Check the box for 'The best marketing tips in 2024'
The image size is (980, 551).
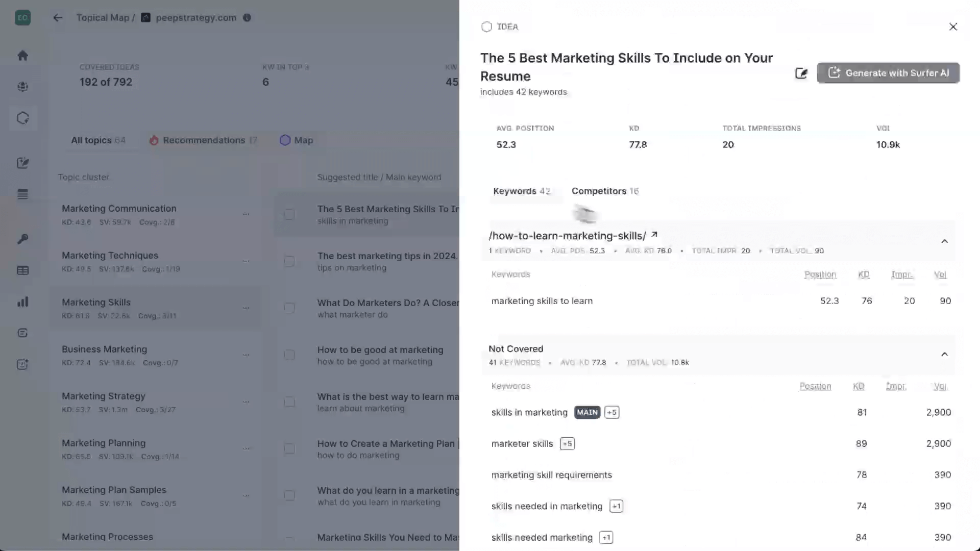[289, 261]
